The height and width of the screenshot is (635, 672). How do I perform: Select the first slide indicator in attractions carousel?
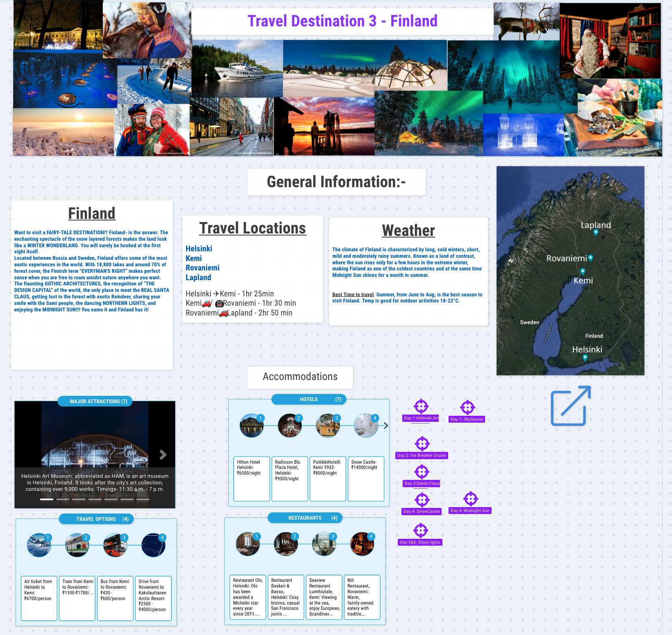tap(46, 499)
